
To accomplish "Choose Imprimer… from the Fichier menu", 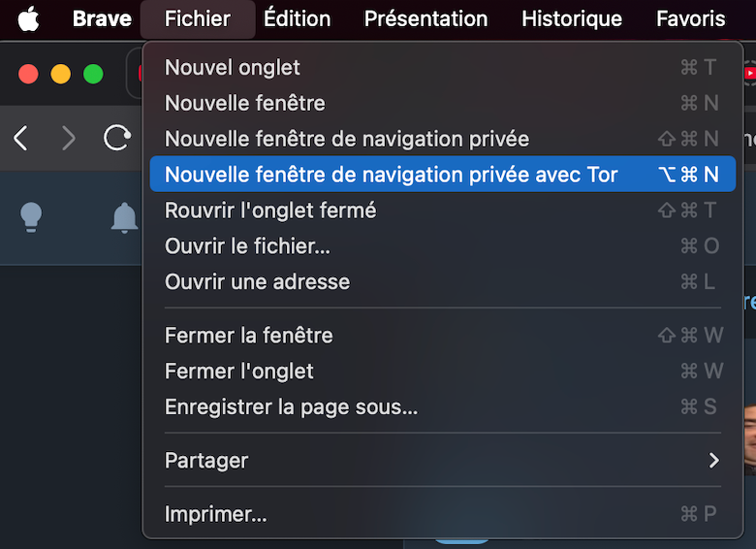I will click(443, 514).
